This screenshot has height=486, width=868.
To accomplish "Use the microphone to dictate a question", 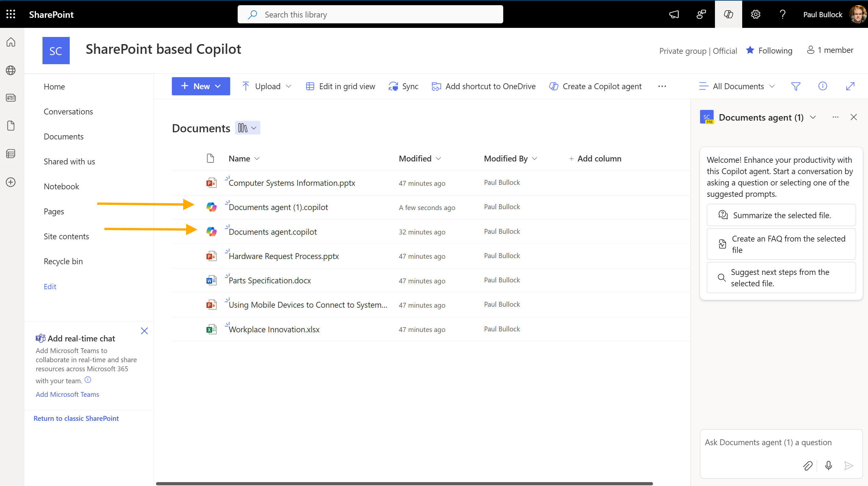I will [828, 466].
